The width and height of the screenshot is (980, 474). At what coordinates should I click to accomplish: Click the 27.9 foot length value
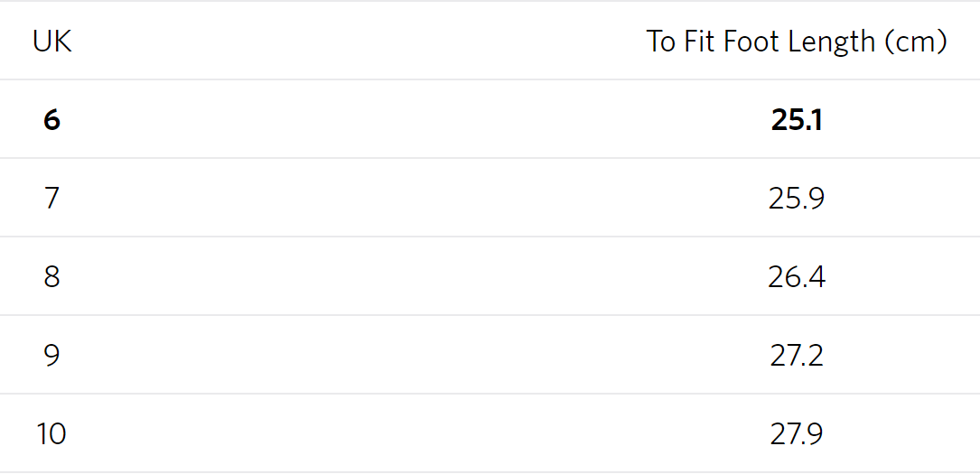click(x=796, y=434)
